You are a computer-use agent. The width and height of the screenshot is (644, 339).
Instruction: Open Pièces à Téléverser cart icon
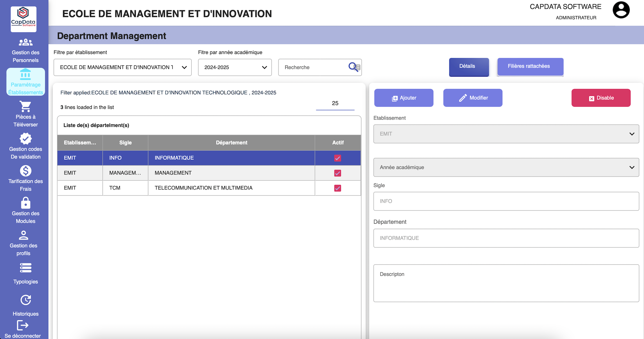(x=25, y=106)
